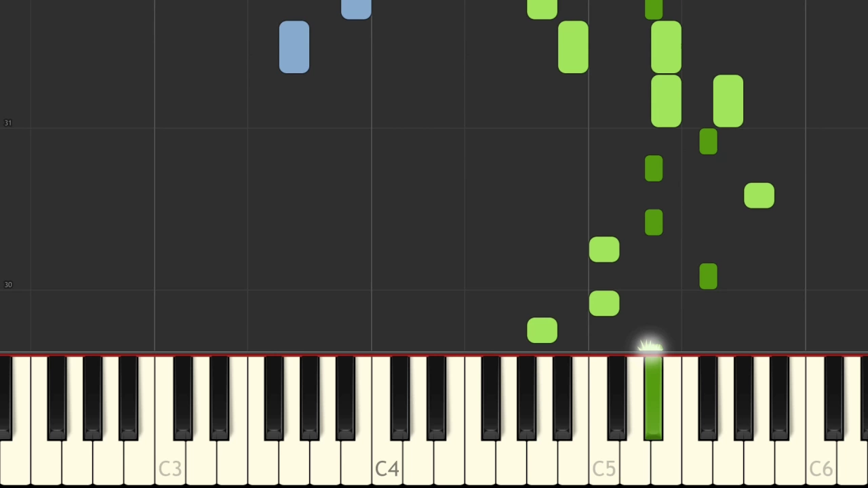The image size is (868, 488).
Task: Click the light green G5 falling note
Action: pyautogui.click(x=728, y=101)
